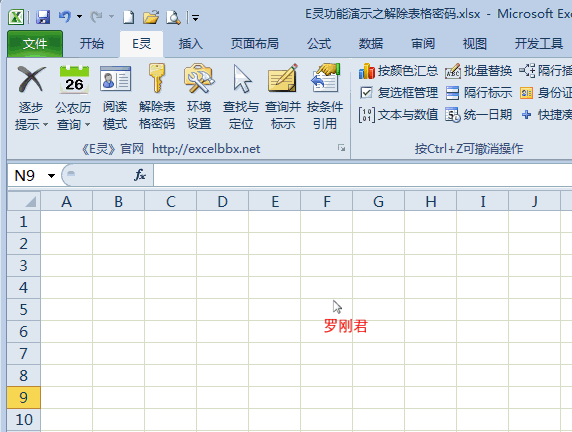Switch to the 视图 tab
The width and height of the screenshot is (572, 432).
475,44
